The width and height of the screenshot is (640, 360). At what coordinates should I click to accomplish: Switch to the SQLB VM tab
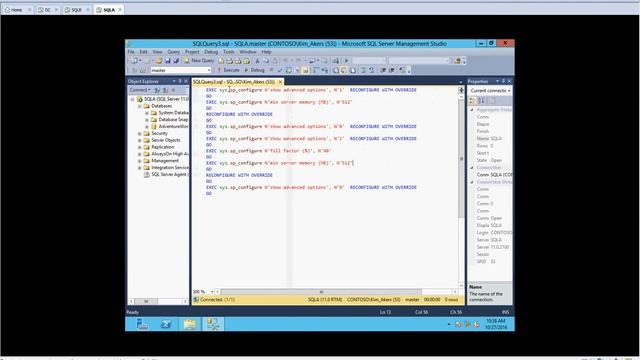[x=76, y=10]
